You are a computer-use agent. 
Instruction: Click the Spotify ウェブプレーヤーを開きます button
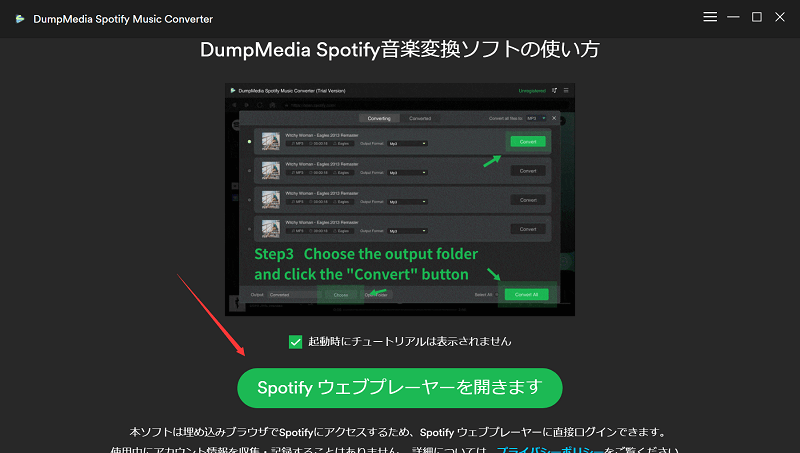pyautogui.click(x=399, y=388)
